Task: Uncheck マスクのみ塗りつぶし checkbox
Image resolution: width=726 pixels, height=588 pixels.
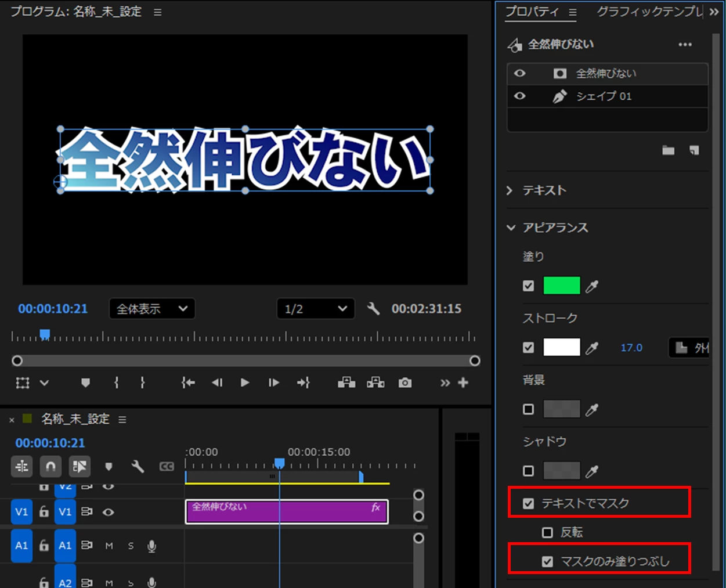Action: pos(547,561)
